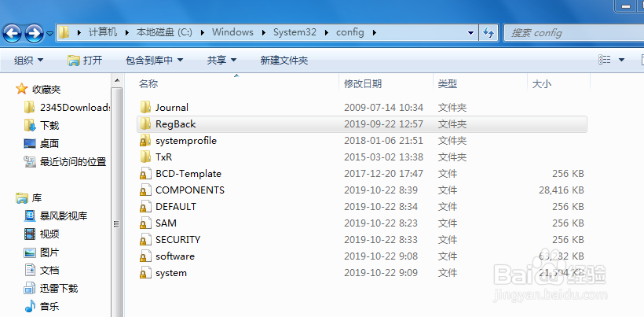This screenshot has width=644, height=317.
Task: Click the sidebar vertical scrollbar thumb
Action: pos(117,224)
